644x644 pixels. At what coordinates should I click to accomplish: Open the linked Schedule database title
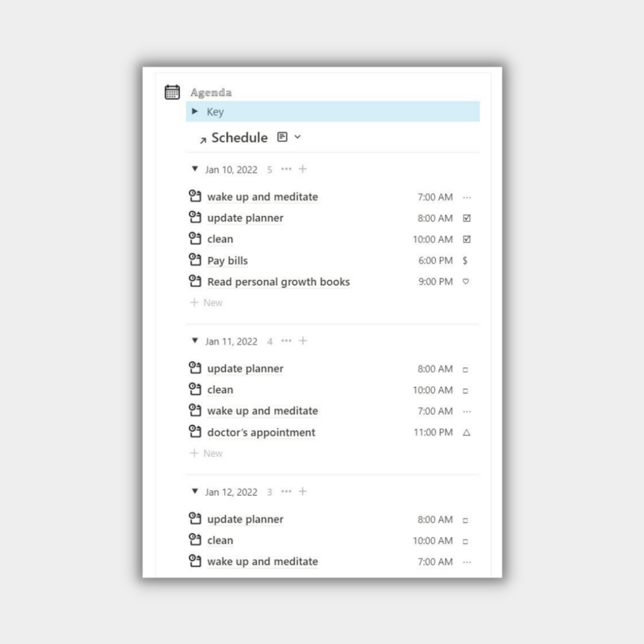[x=240, y=138]
